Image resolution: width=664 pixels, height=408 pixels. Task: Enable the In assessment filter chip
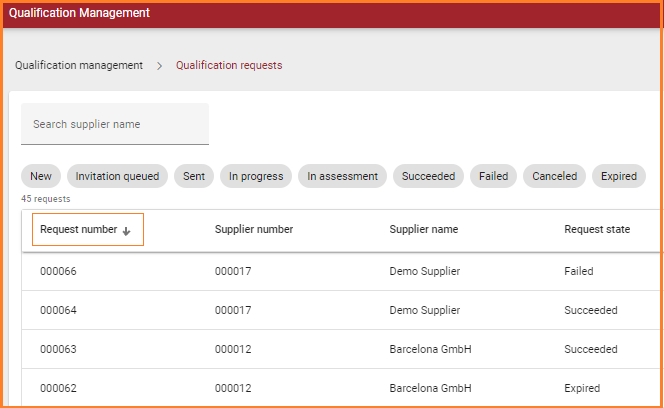[342, 176]
